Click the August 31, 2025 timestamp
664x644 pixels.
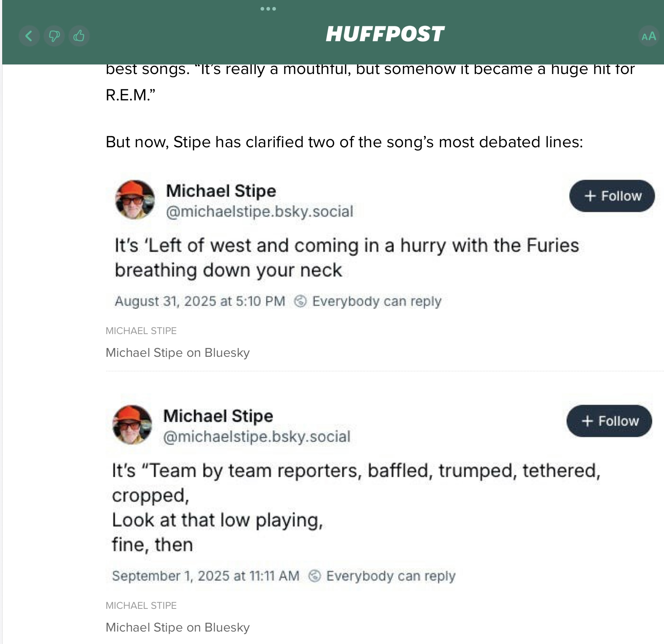click(200, 301)
